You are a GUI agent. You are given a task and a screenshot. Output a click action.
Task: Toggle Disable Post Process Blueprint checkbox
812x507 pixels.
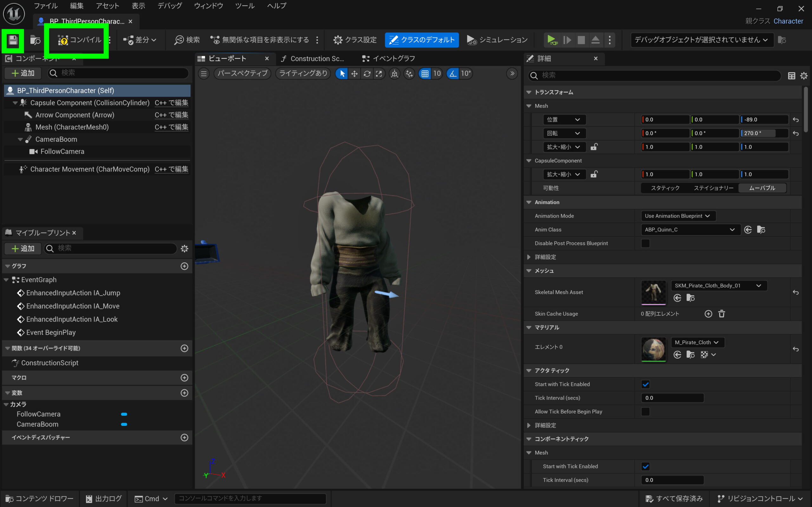tap(645, 243)
